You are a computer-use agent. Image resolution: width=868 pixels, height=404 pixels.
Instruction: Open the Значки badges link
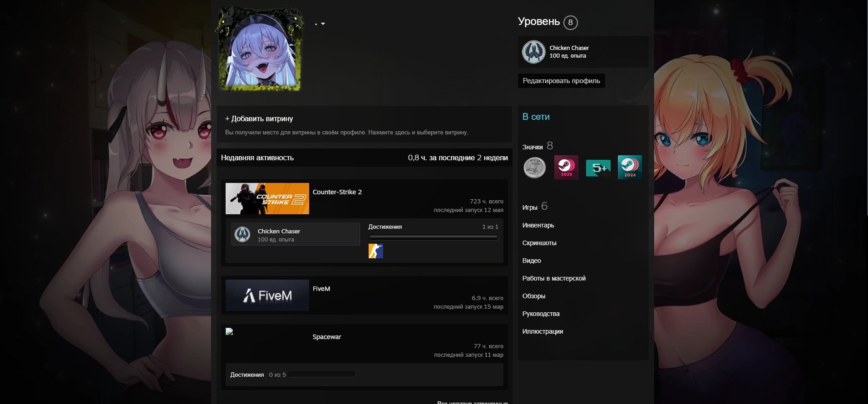[x=533, y=147]
